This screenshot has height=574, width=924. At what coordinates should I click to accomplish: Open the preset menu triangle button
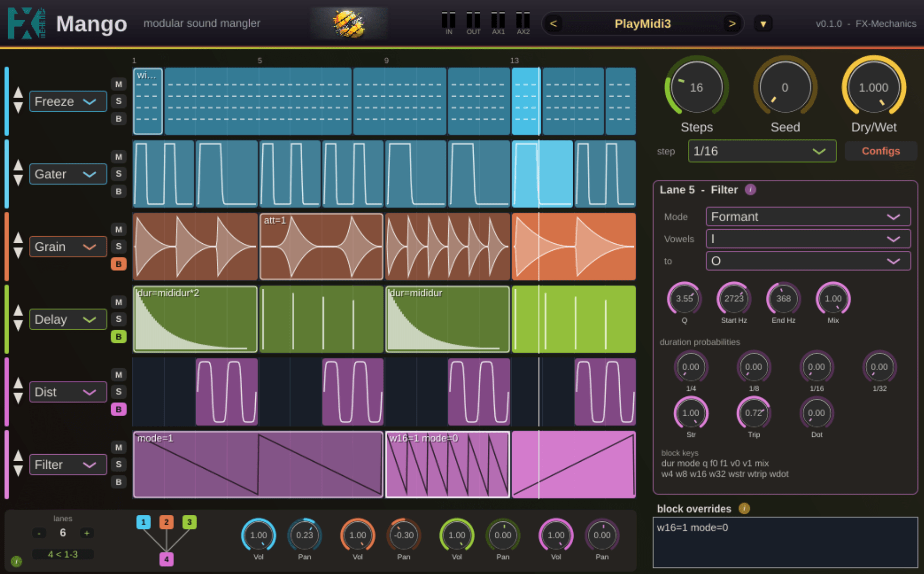(763, 24)
